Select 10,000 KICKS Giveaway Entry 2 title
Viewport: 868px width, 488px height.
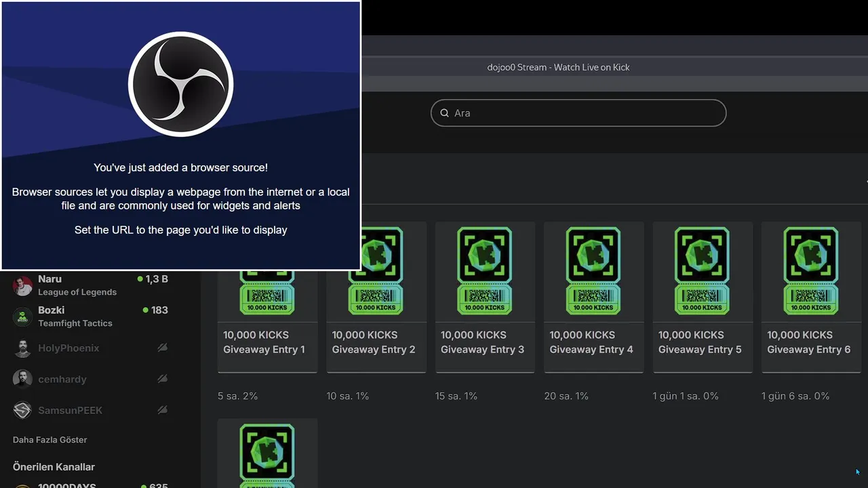[374, 342]
